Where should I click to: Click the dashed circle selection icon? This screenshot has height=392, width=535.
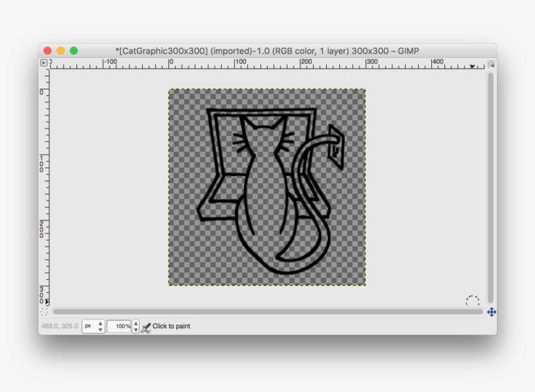coord(472,298)
